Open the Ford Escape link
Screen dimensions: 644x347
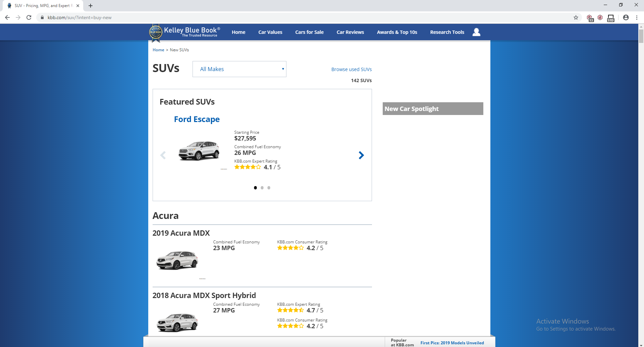point(197,119)
